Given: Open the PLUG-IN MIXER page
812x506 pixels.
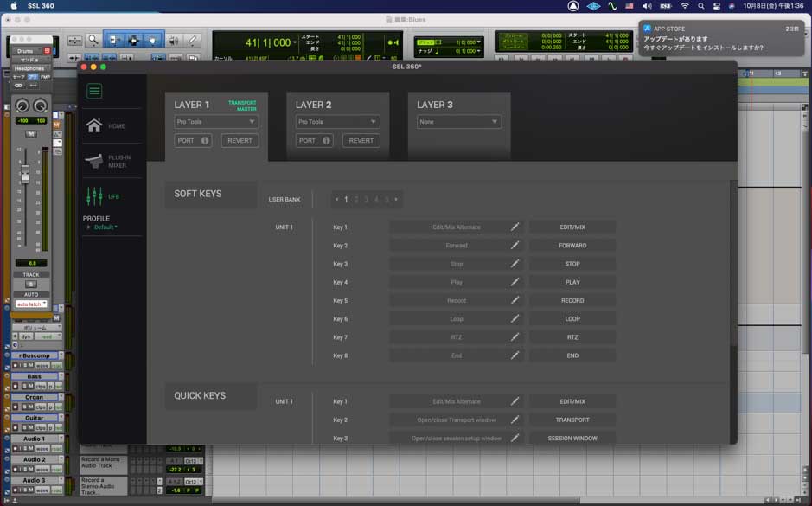Looking at the screenshot, I should pyautogui.click(x=93, y=161).
